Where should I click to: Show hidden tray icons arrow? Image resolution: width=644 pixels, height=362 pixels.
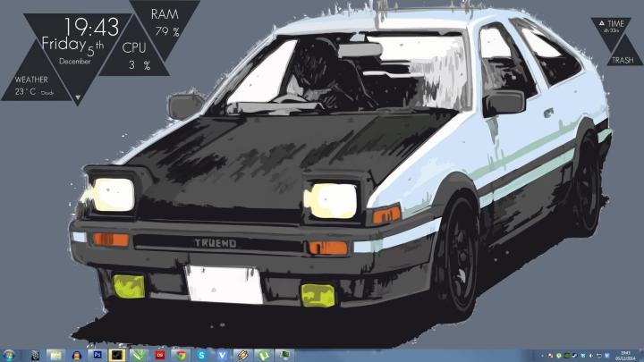click(x=542, y=356)
